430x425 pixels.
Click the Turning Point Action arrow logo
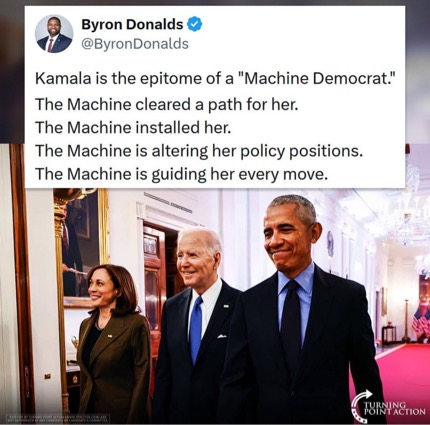point(362,404)
